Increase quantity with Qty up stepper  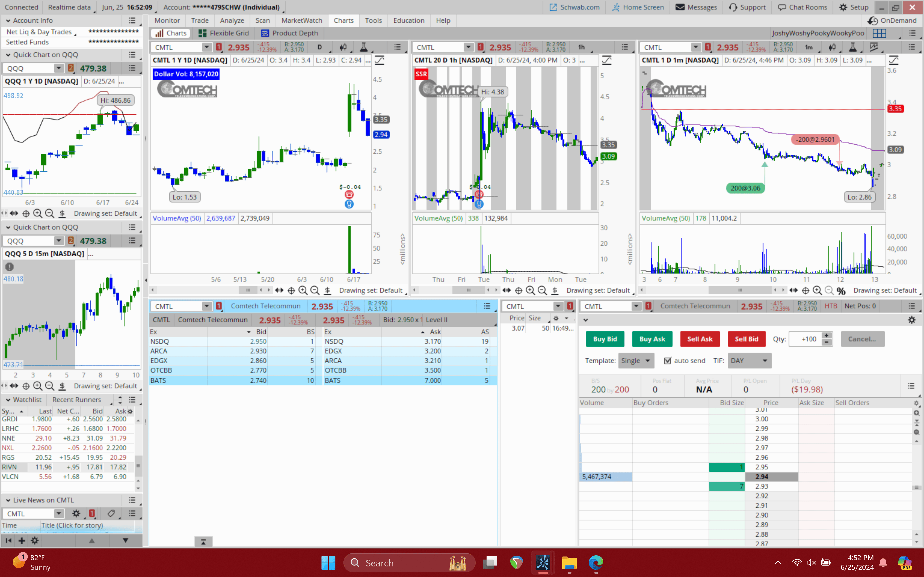click(827, 335)
